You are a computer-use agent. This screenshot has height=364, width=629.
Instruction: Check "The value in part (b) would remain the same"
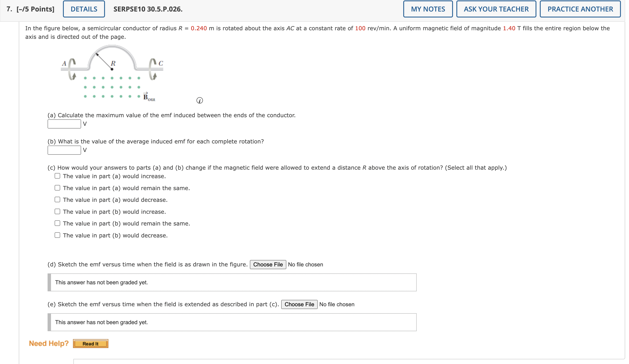57,223
